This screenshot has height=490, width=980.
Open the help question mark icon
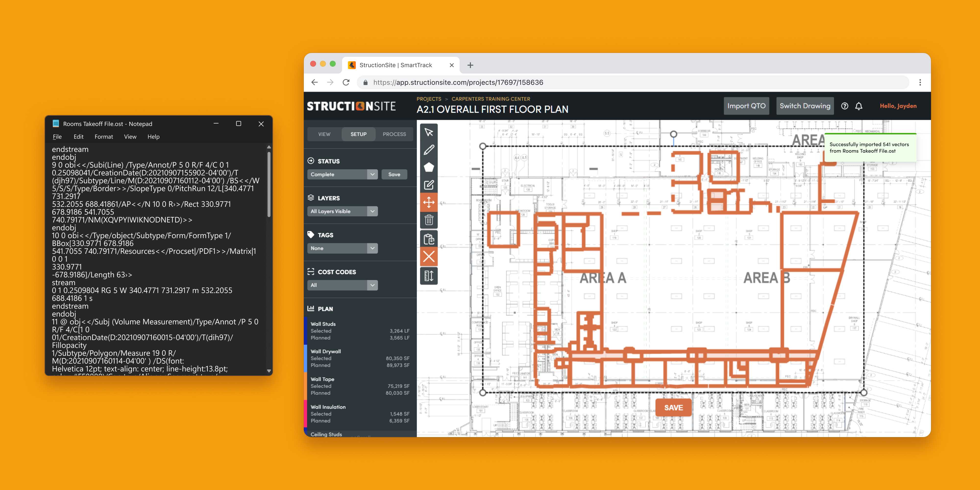pyautogui.click(x=845, y=106)
